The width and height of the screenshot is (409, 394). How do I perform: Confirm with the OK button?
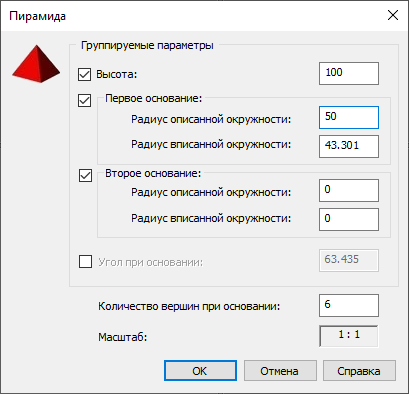200,370
